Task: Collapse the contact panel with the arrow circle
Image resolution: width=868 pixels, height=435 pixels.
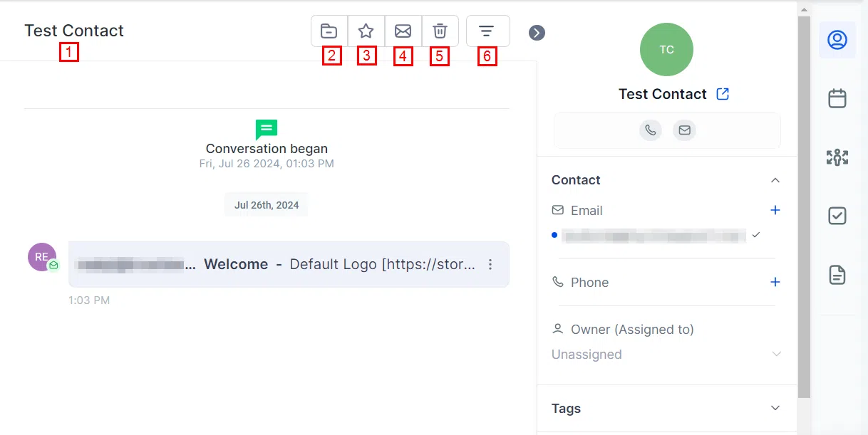Action: point(537,33)
